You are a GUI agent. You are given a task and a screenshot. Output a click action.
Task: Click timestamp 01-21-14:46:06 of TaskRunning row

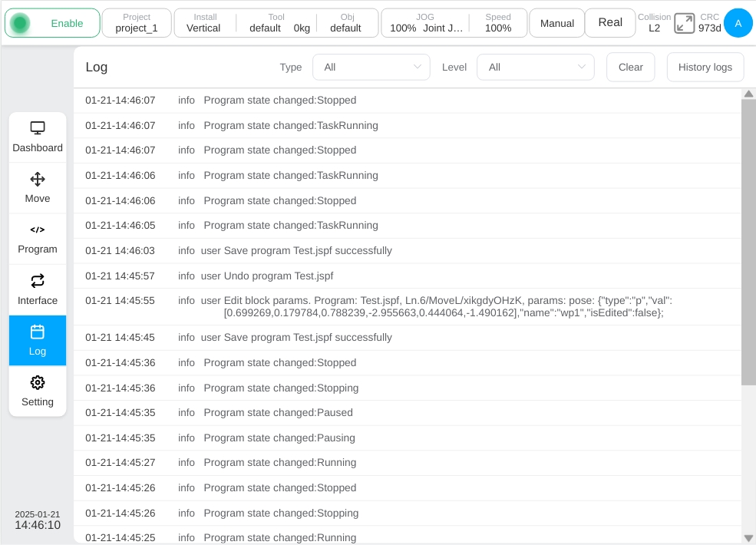(x=120, y=176)
